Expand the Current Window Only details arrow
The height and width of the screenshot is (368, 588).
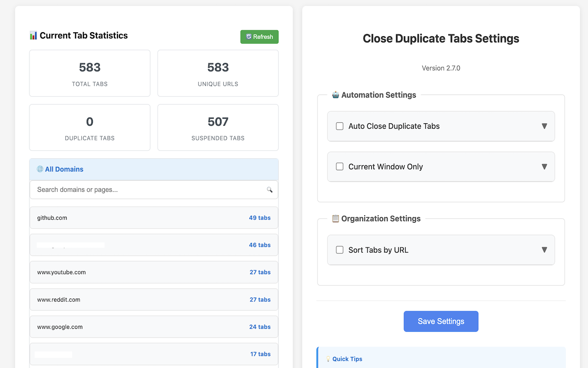[x=544, y=167]
